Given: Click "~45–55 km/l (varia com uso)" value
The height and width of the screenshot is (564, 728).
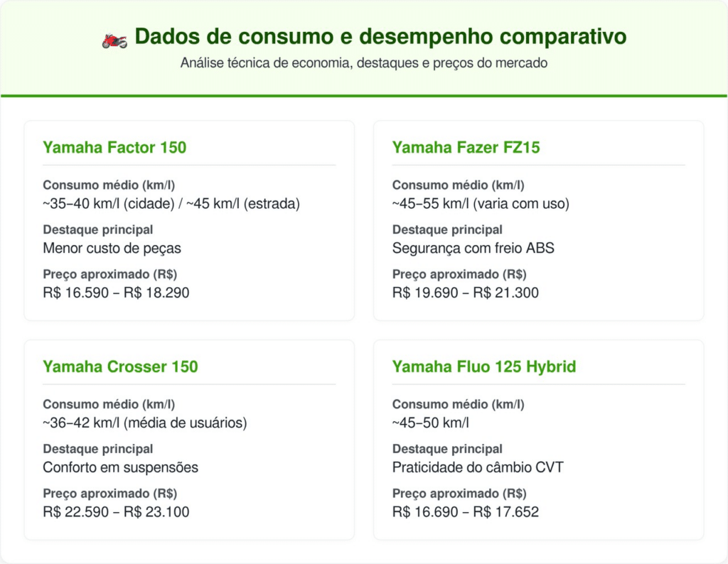Looking at the screenshot, I should point(481,204).
